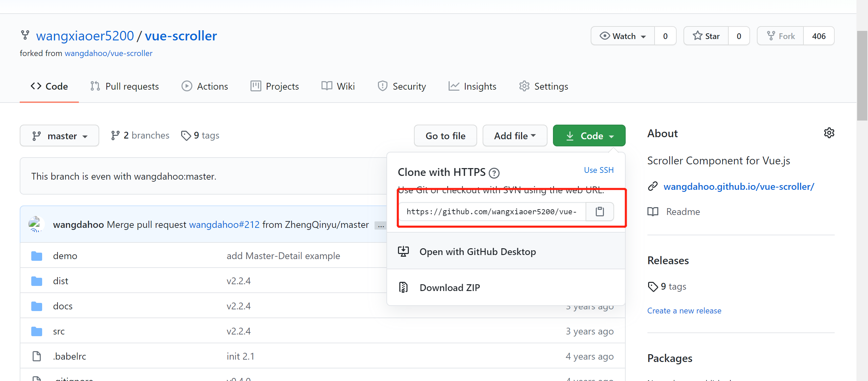868x381 pixels.
Task: View the 9 tags link near branches
Action: [200, 135]
